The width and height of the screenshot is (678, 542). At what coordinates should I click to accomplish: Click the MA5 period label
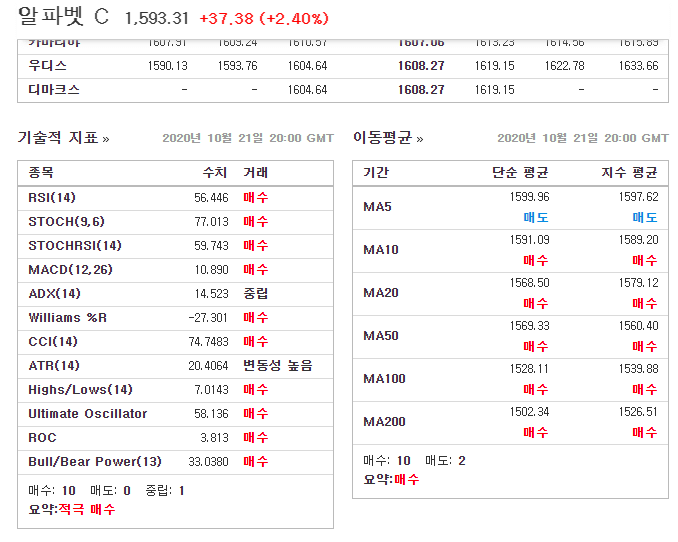coord(377,207)
